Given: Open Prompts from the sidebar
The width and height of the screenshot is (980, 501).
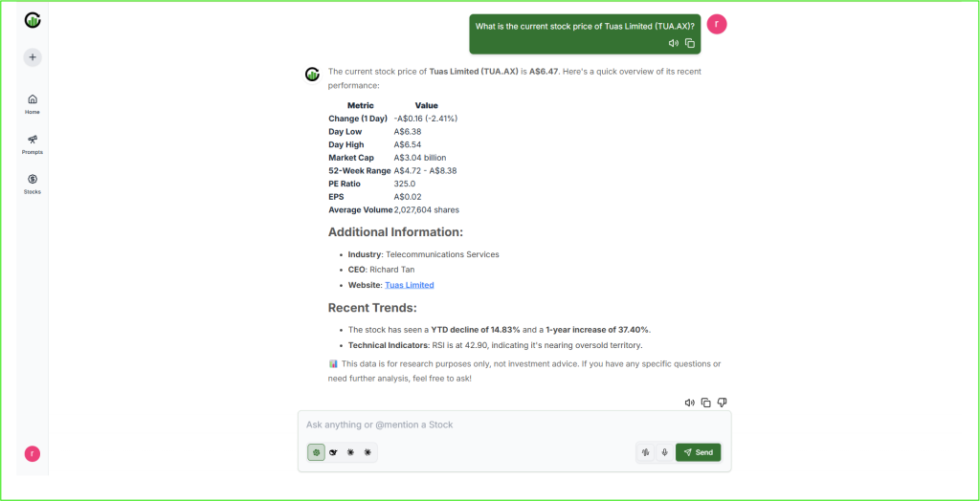Looking at the screenshot, I should [33, 143].
